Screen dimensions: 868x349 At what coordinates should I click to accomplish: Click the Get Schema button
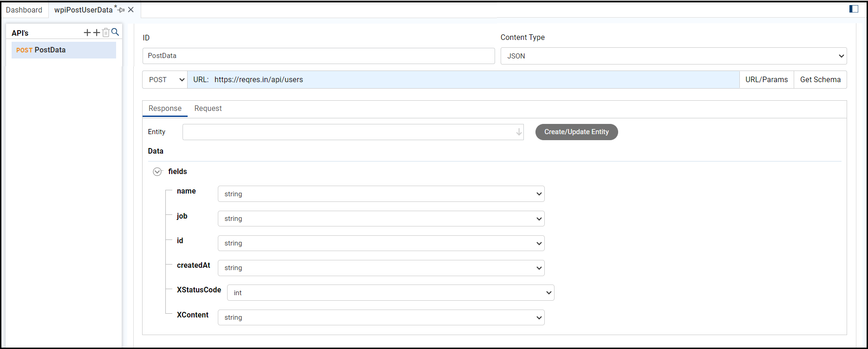point(820,80)
